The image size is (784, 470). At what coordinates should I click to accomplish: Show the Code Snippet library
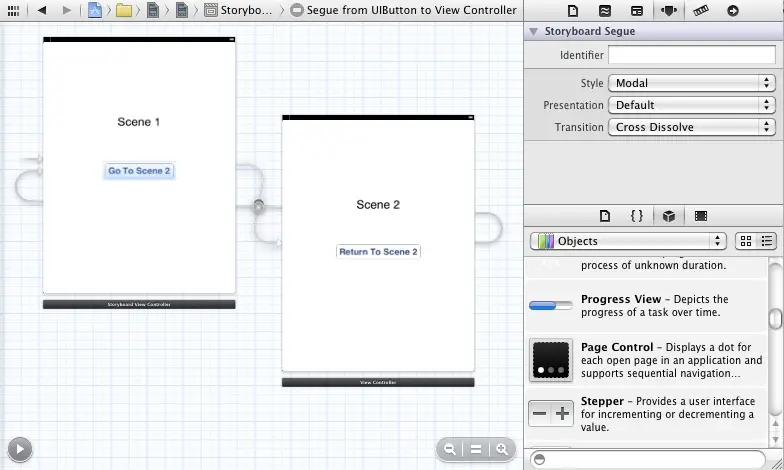click(x=636, y=216)
